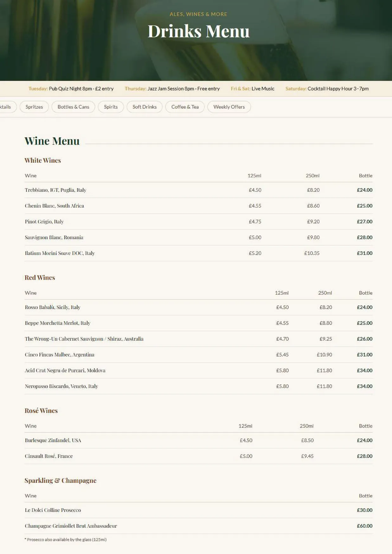Image resolution: width=392 pixels, height=554 pixels.
Task: Click the White Wines subheading
Action: click(43, 160)
